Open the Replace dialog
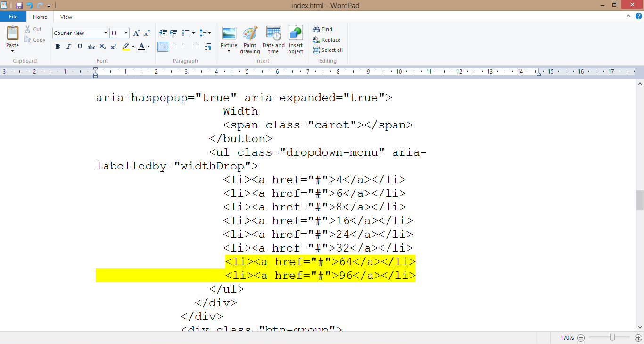Screen dimensions: 644x344 (x=326, y=40)
